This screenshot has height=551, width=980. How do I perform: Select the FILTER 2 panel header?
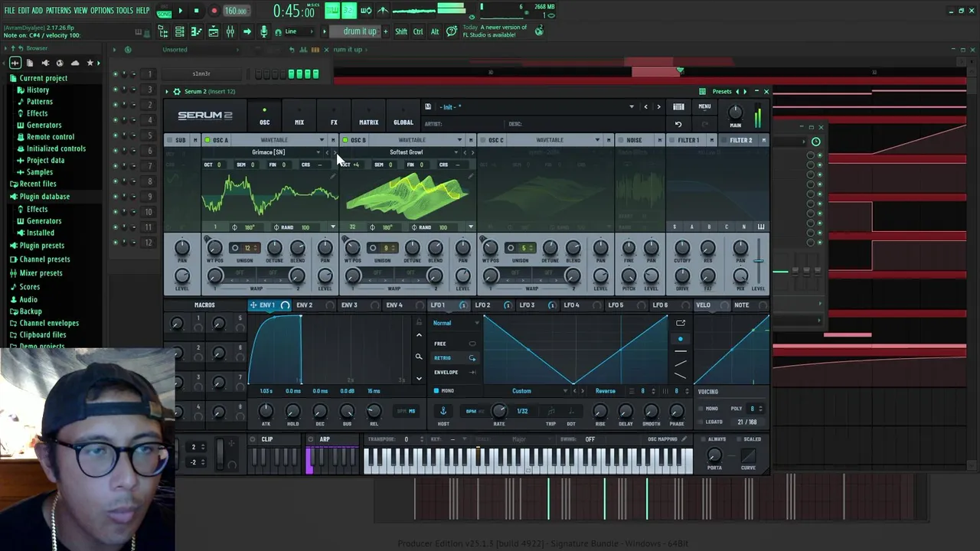[740, 140]
